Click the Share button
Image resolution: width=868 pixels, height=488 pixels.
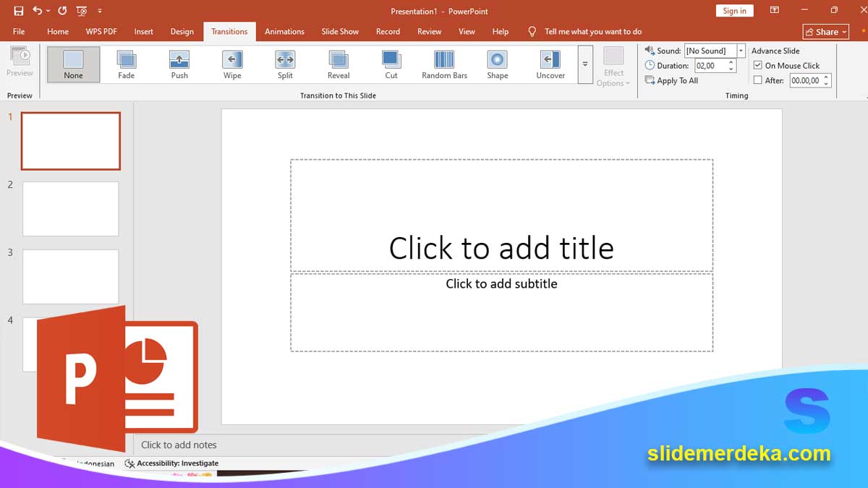tap(826, 32)
